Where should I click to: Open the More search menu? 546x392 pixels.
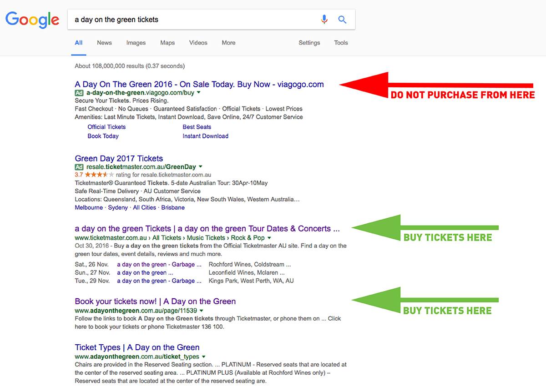[x=228, y=43]
